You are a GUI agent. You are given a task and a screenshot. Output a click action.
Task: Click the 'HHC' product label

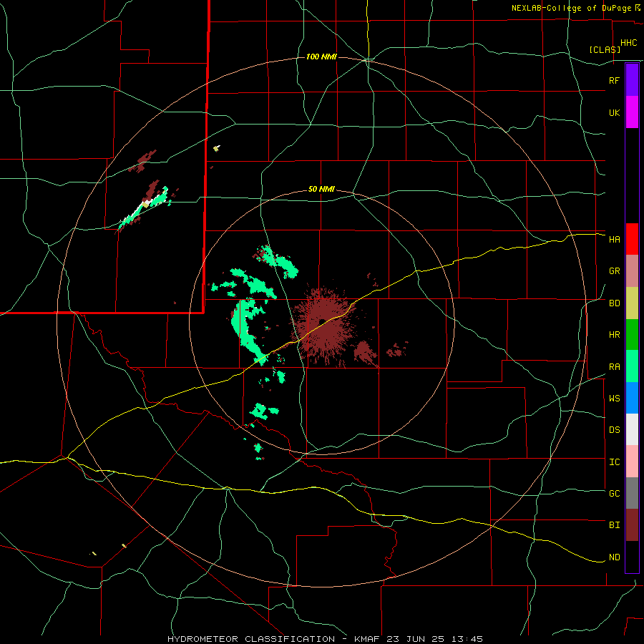tap(628, 43)
